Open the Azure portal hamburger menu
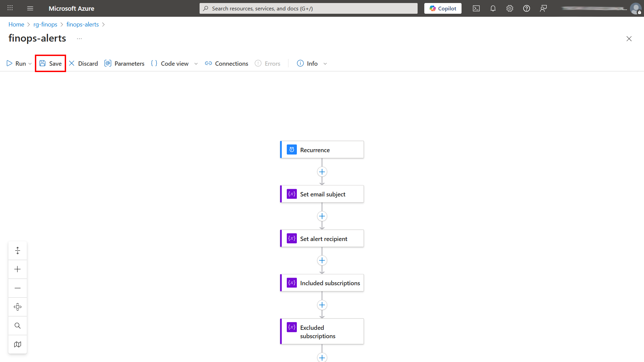Screen dimensions: 644x362 pos(30,8)
